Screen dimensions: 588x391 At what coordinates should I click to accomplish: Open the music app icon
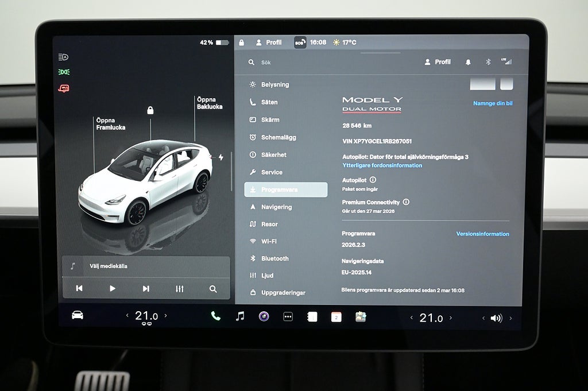pos(240,316)
